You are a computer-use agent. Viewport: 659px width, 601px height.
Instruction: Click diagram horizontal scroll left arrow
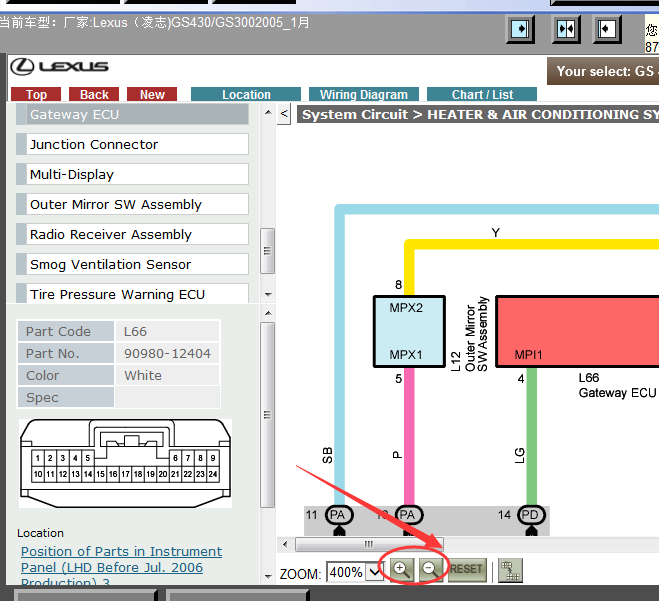285,544
